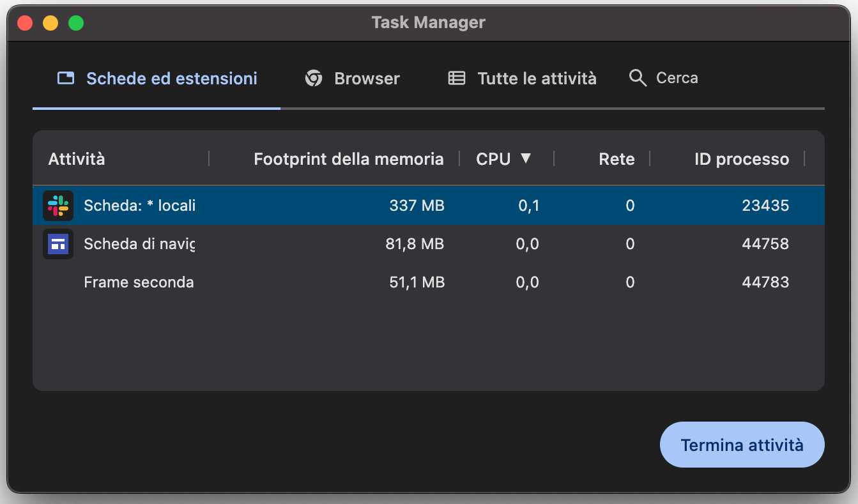The image size is (858, 504).
Task: Click the Attività column header
Action: click(76, 159)
